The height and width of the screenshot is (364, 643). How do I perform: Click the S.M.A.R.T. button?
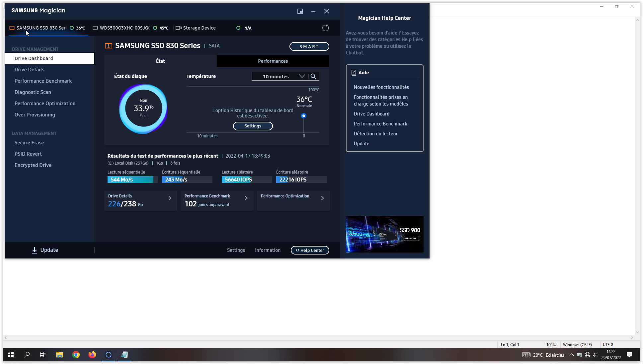click(x=309, y=46)
